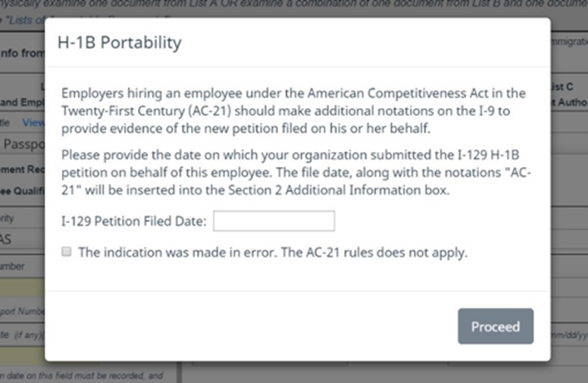
Task: Click the 'AC-21 rules does not apply' label text
Action: pos(273,253)
